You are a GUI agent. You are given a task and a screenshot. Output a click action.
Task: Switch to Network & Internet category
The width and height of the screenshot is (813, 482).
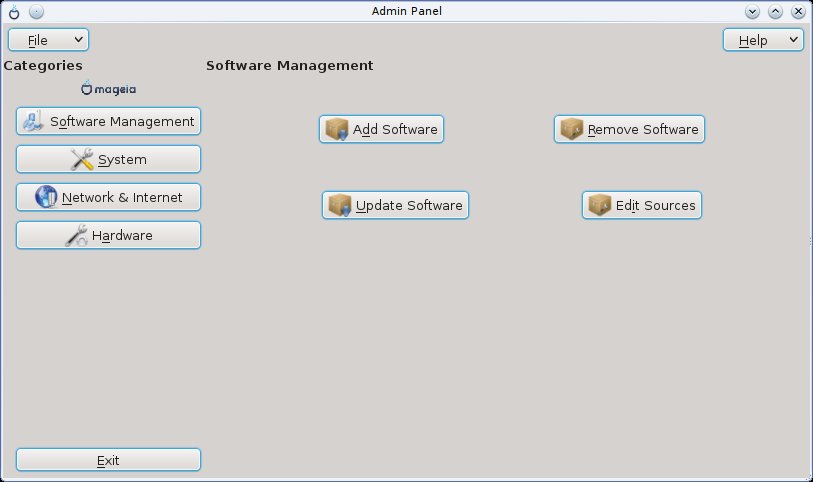pyautogui.click(x=108, y=197)
